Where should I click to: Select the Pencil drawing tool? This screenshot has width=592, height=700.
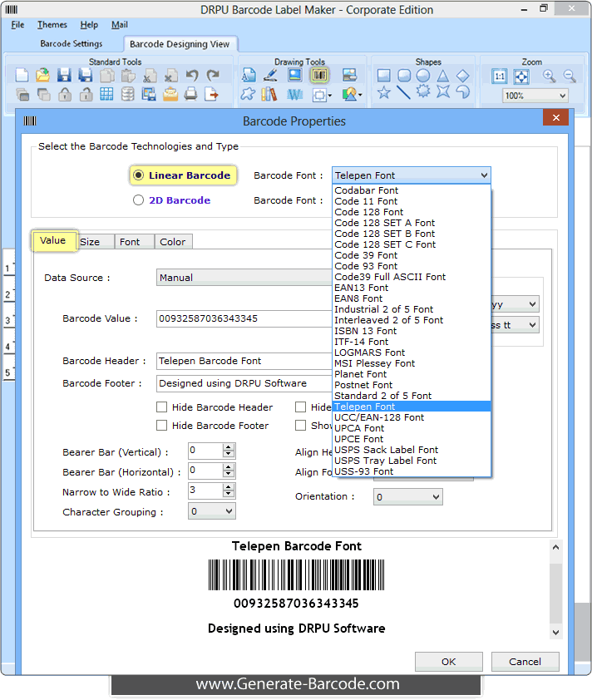pyautogui.click(x=270, y=76)
